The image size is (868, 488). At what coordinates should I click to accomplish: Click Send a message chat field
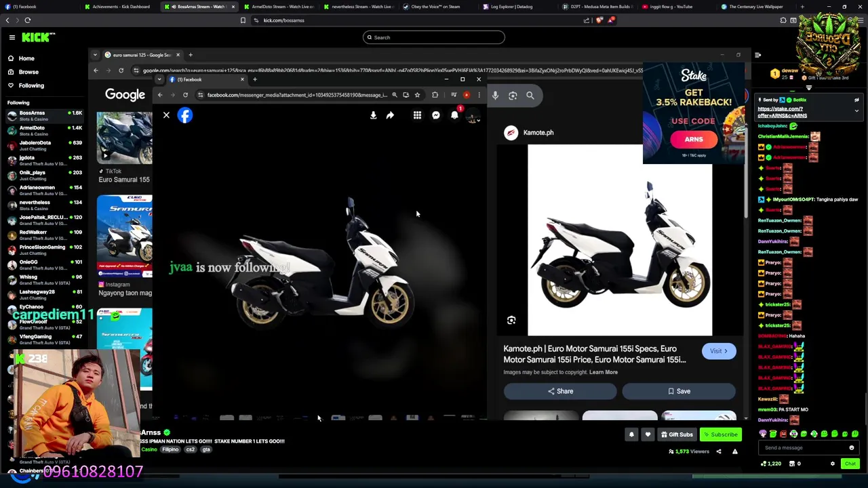(804, 447)
